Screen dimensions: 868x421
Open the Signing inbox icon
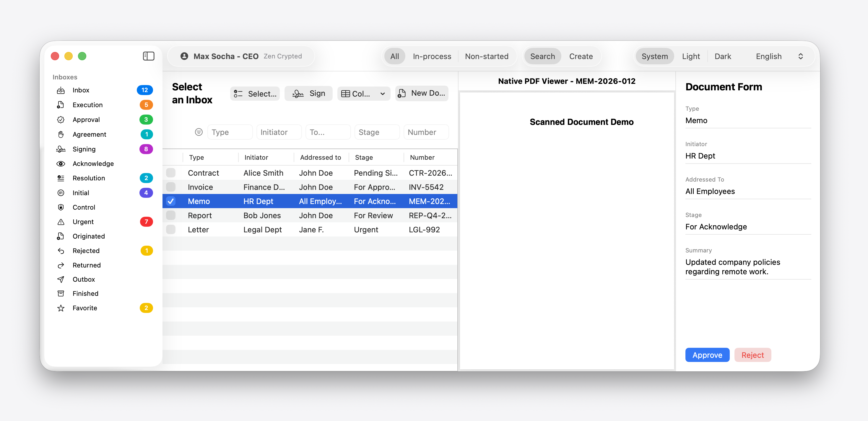pyautogui.click(x=61, y=149)
